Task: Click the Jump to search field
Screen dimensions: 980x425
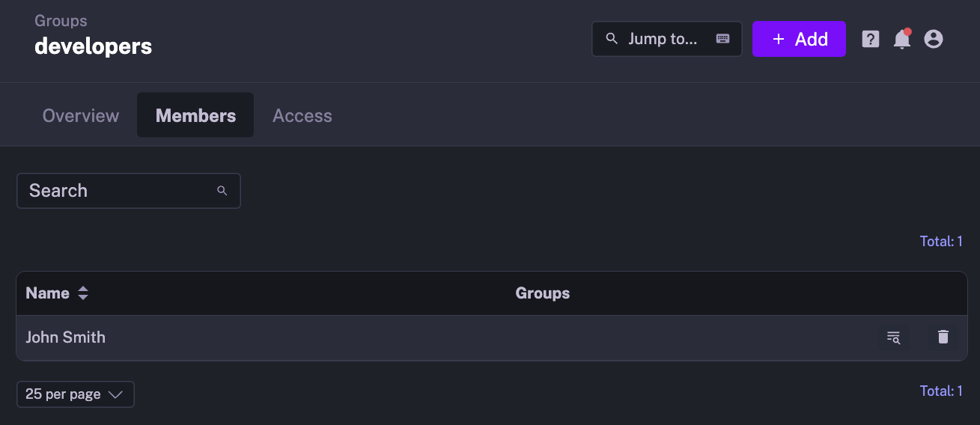Action: [663, 39]
